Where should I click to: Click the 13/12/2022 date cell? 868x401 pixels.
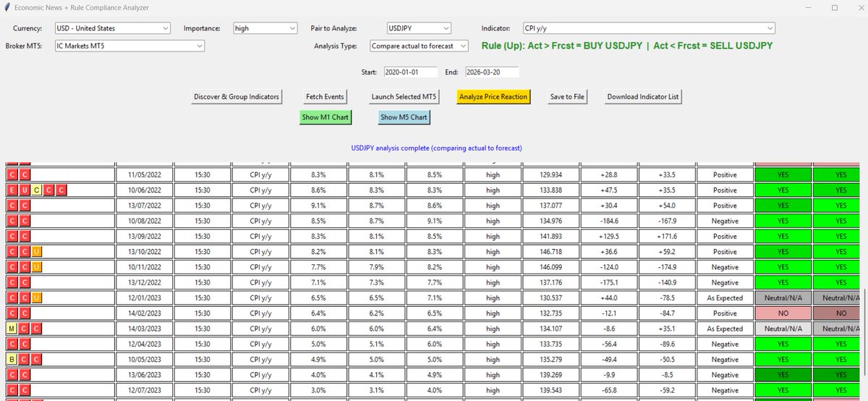pos(145,282)
